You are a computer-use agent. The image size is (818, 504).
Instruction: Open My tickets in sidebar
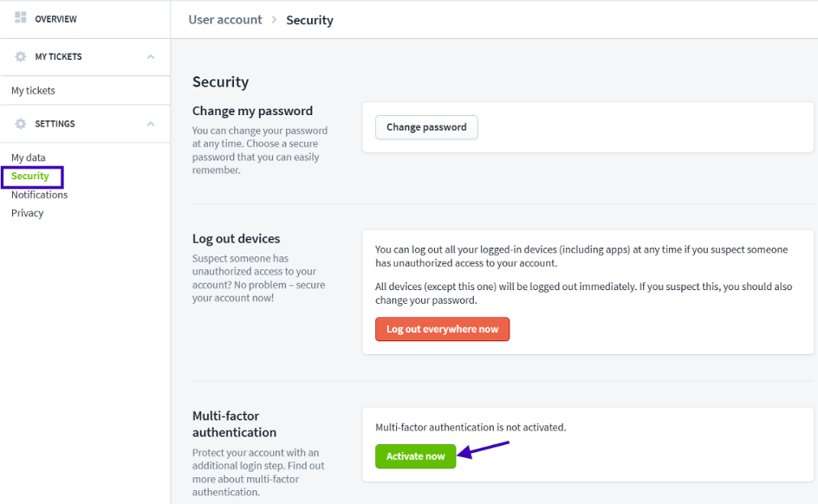33,90
